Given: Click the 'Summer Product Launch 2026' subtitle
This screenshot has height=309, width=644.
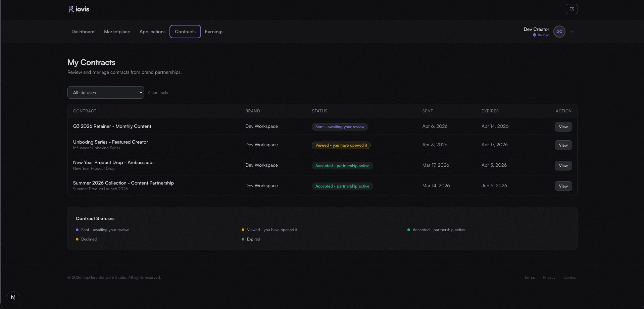Looking at the screenshot, I should (100, 189).
